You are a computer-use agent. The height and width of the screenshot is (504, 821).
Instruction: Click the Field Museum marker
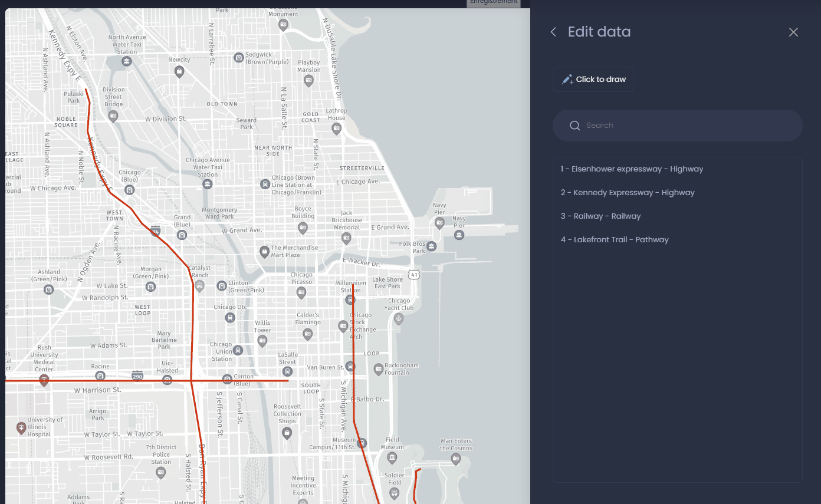[x=392, y=457]
